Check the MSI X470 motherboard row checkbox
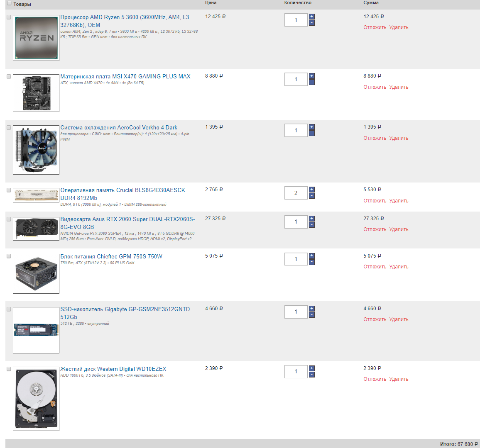485x448 pixels. click(9, 77)
